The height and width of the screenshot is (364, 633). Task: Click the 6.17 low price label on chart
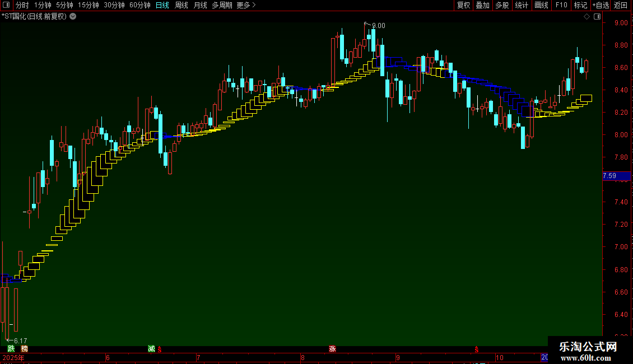point(21,341)
